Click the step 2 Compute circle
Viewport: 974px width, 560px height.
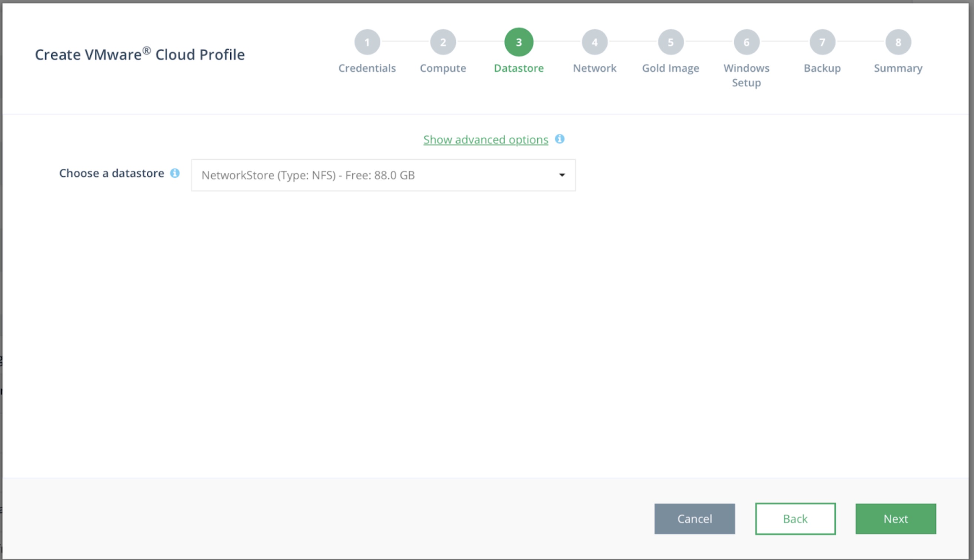[x=443, y=42]
